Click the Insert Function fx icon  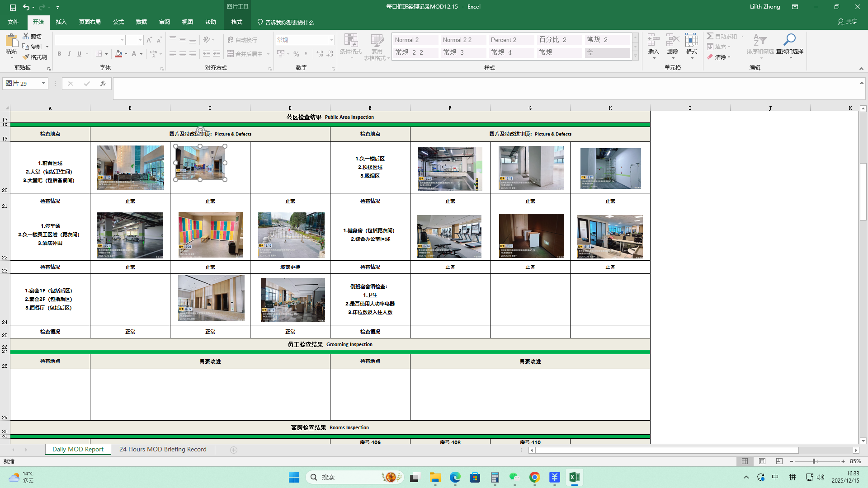click(103, 84)
